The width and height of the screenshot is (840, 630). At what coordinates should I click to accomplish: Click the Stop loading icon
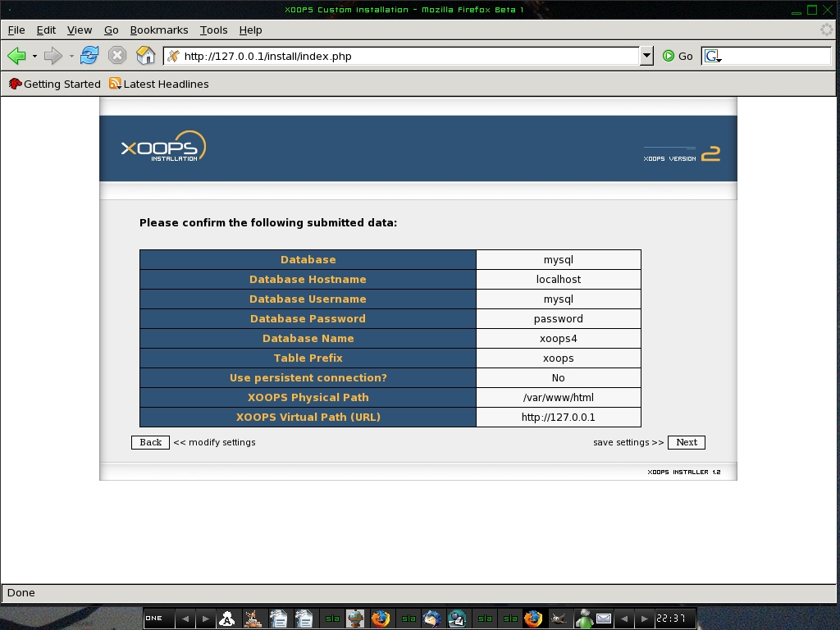pos(117,56)
